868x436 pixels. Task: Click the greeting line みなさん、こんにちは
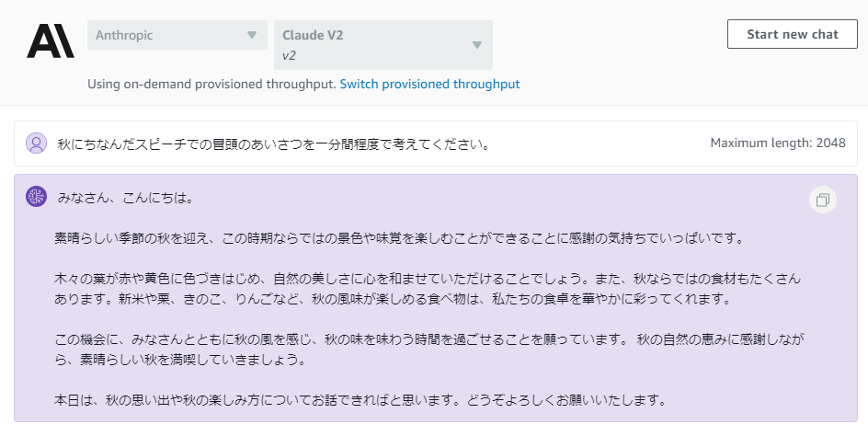(x=126, y=198)
